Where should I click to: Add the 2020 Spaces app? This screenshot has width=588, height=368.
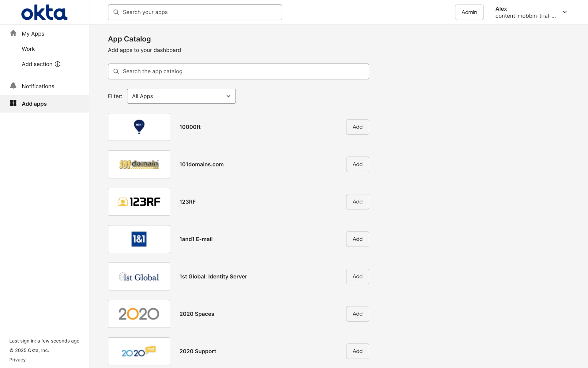(357, 314)
